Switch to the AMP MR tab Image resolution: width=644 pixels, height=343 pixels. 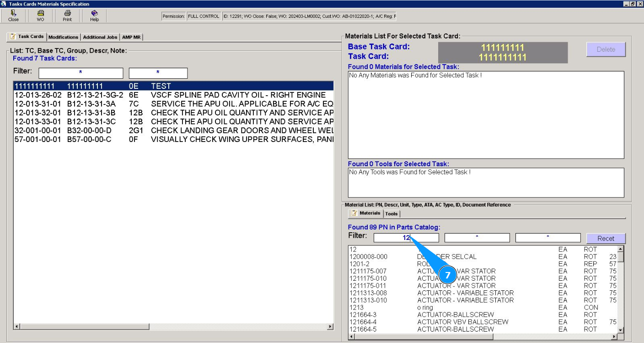pyautogui.click(x=131, y=37)
